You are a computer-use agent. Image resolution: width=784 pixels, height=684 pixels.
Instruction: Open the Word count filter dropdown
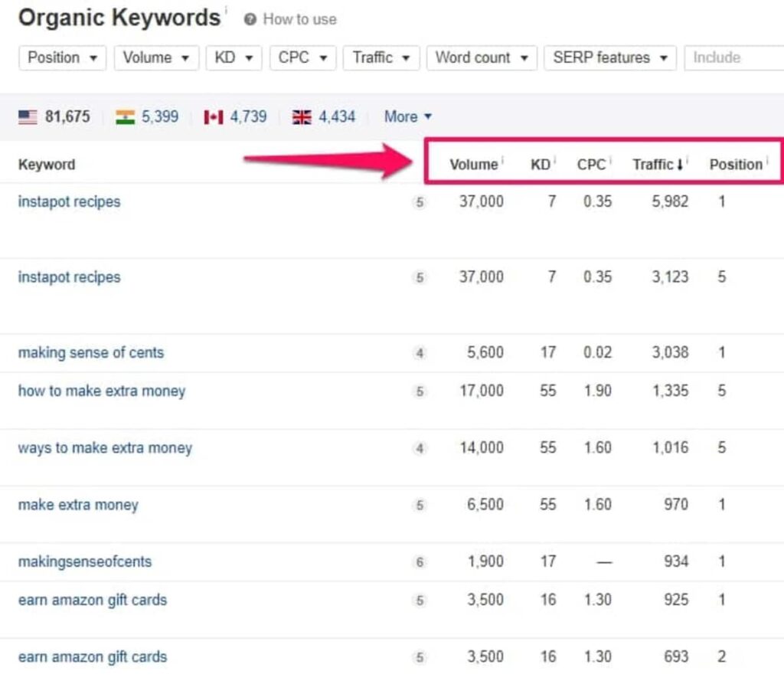482,58
